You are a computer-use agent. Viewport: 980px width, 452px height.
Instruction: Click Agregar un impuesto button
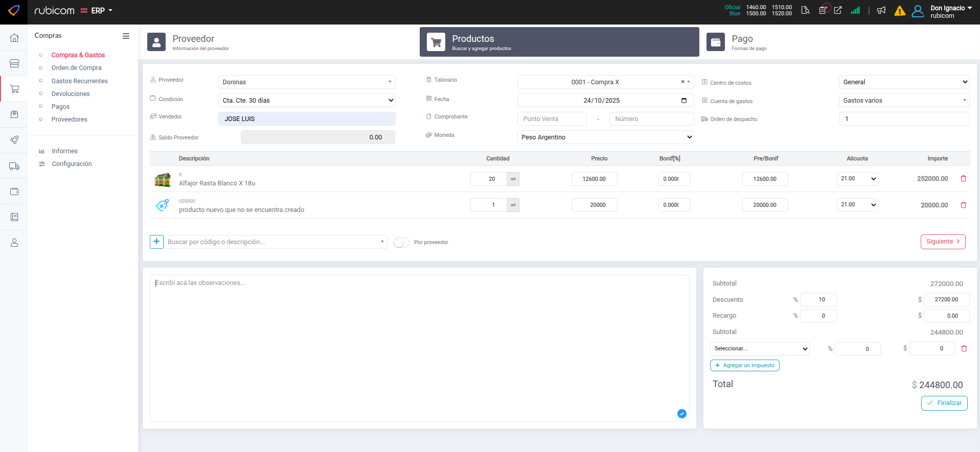click(x=744, y=366)
